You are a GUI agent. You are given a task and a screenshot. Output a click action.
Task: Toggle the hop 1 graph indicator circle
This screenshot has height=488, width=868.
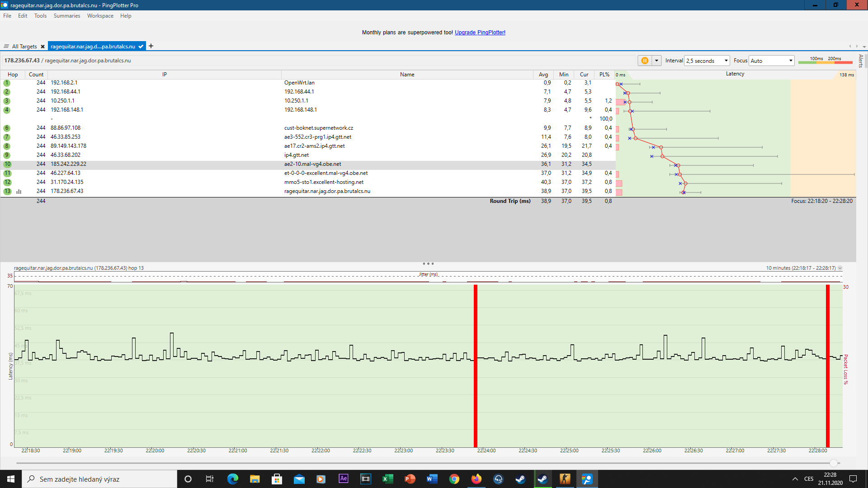[7, 83]
